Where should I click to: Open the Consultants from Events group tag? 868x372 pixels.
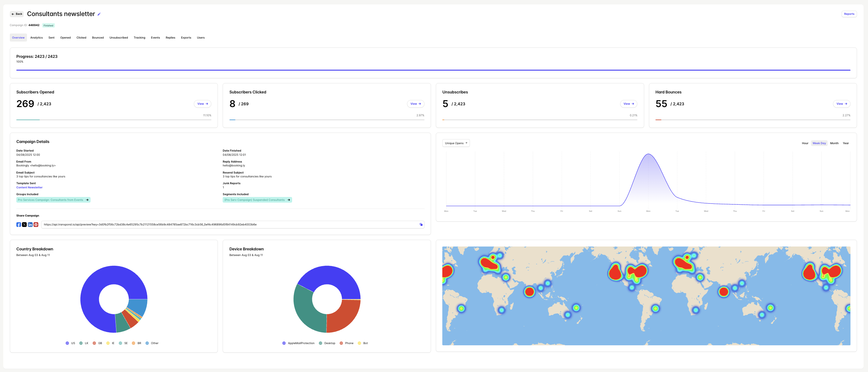[53, 200]
